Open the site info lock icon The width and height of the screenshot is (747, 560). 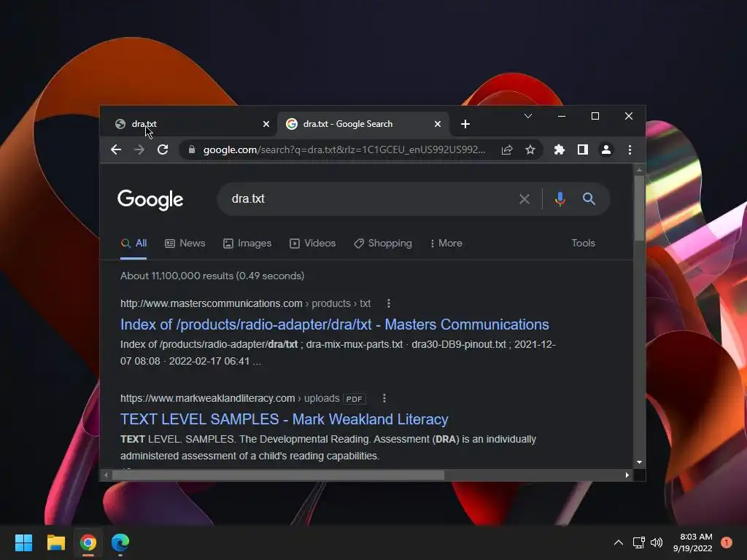click(x=192, y=149)
